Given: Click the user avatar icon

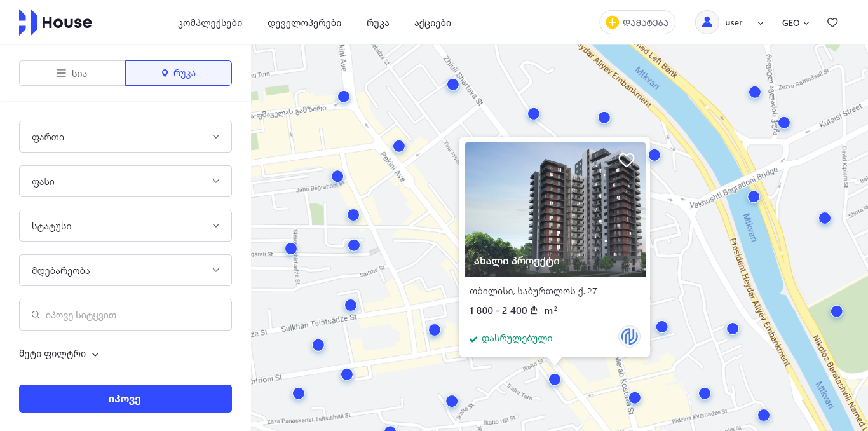Looking at the screenshot, I should point(707,22).
